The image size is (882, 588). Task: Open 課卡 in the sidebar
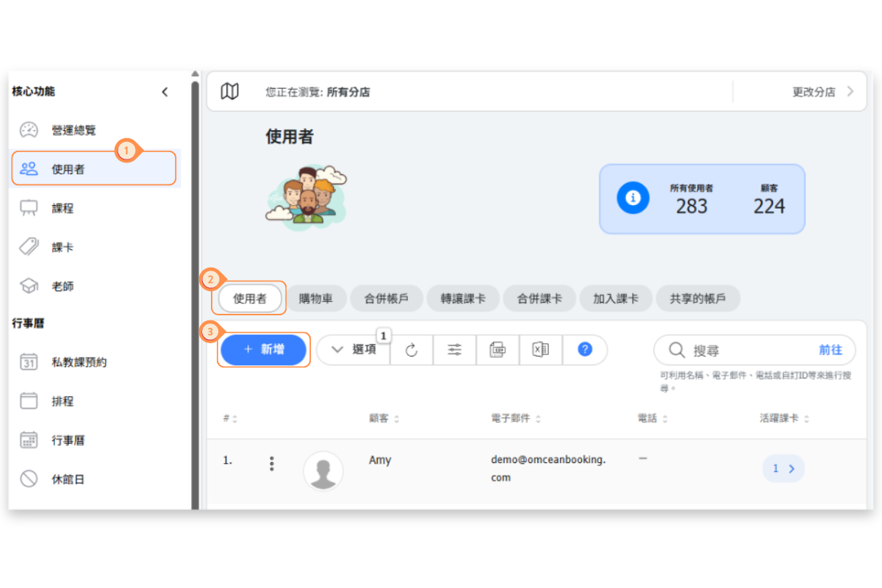tap(62, 248)
